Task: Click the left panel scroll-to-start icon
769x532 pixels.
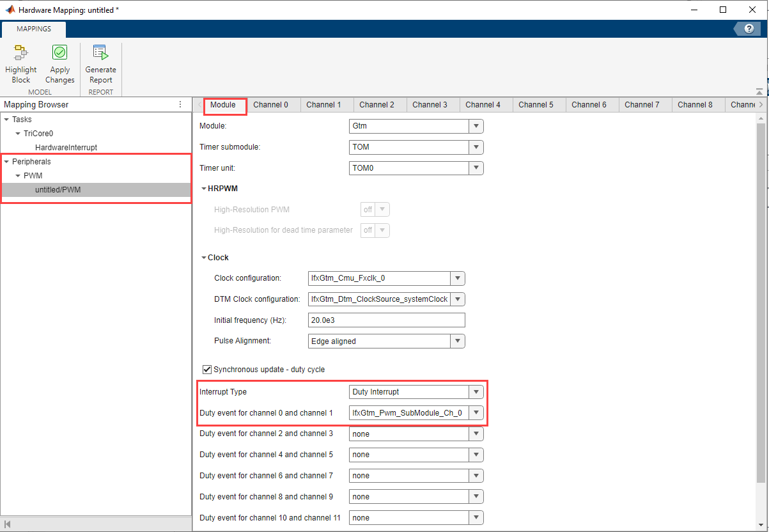Action: (8, 524)
